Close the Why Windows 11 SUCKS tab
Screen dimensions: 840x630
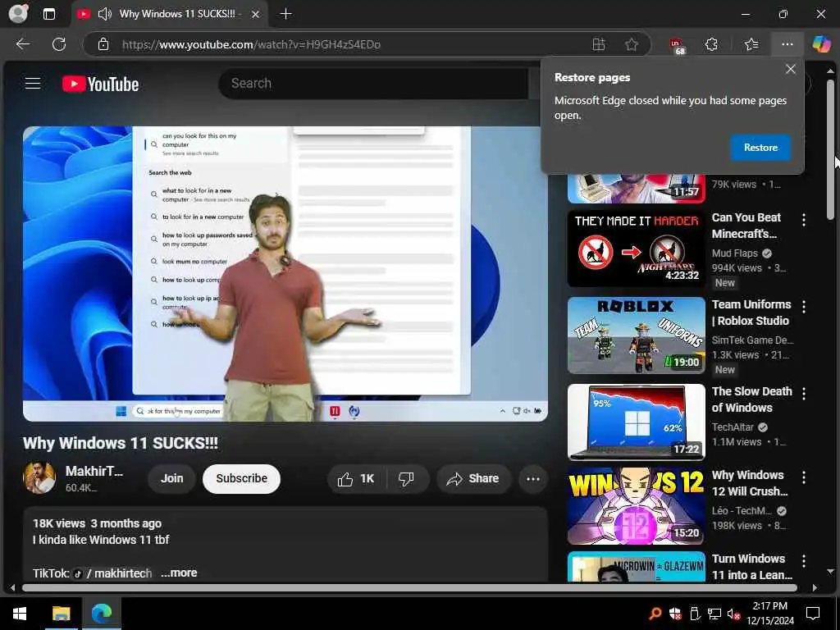click(256, 15)
